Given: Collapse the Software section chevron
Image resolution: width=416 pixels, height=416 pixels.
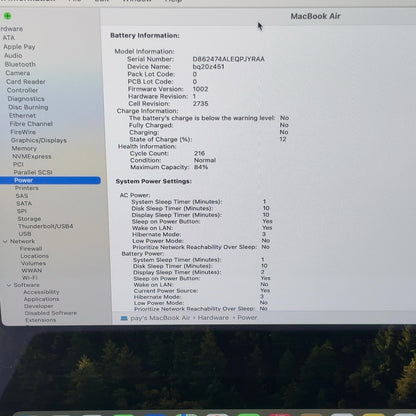Looking at the screenshot, I should [x=9, y=285].
